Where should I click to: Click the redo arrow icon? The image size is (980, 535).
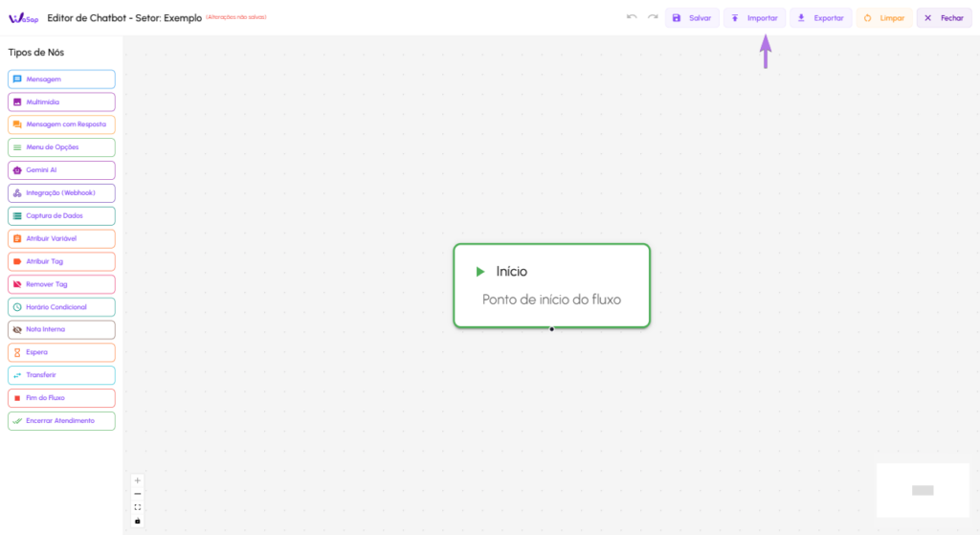[653, 17]
